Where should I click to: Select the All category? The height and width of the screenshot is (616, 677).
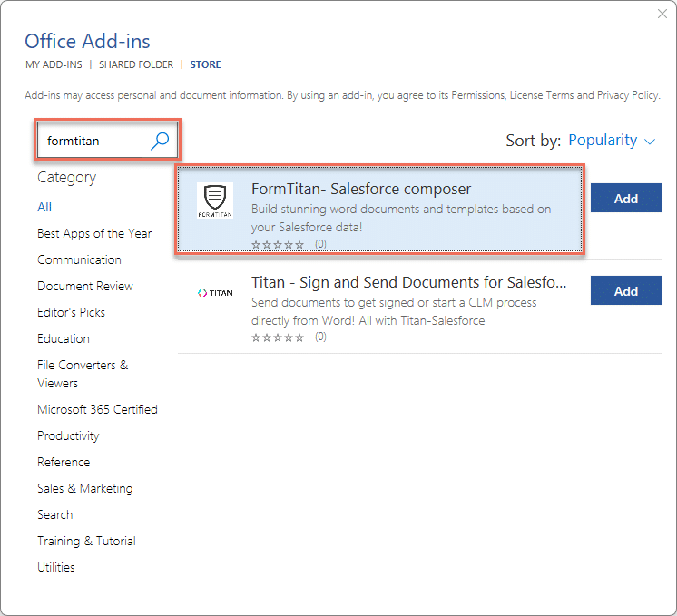coord(44,207)
